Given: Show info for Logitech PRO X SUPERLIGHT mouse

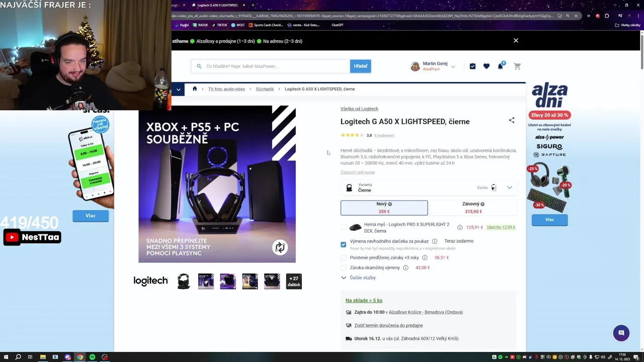Looking at the screenshot, I should tap(460, 227).
